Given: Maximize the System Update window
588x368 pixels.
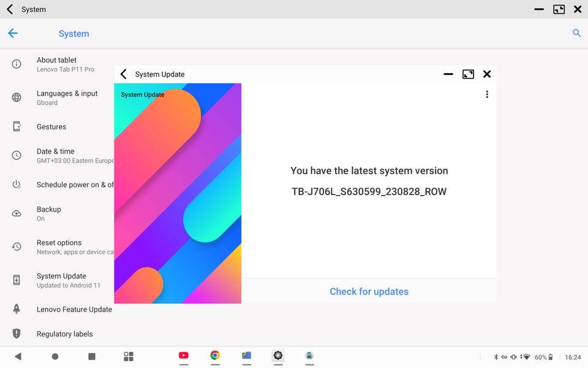Looking at the screenshot, I should coord(468,74).
